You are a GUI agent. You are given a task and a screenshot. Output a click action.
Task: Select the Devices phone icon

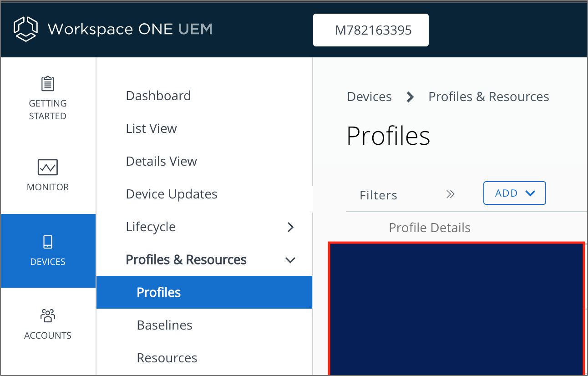pos(48,242)
